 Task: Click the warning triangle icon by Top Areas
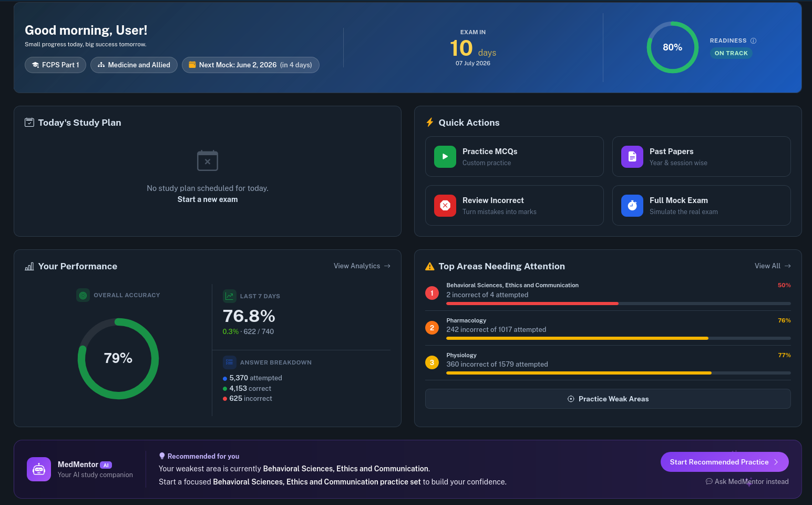click(430, 266)
